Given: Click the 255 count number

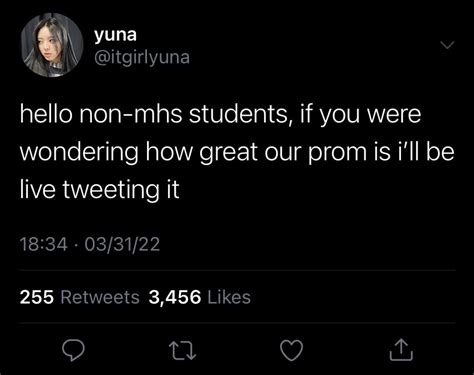Looking at the screenshot, I should pyautogui.click(x=37, y=297).
